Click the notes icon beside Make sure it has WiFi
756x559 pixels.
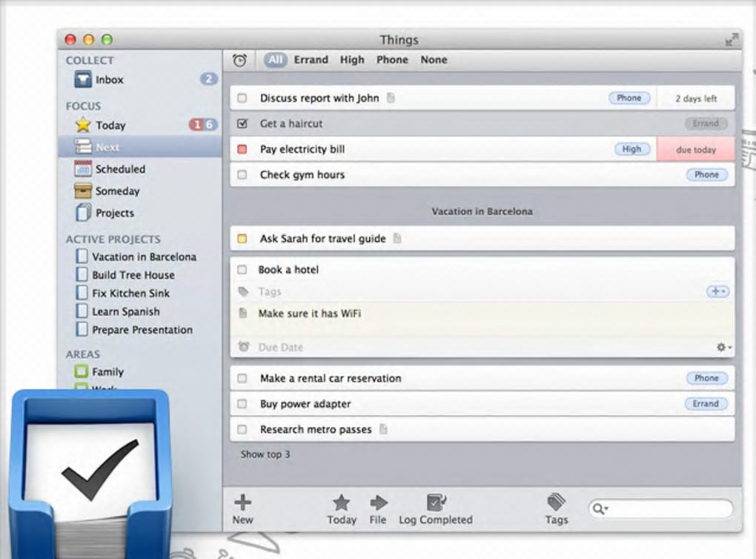pyautogui.click(x=243, y=314)
